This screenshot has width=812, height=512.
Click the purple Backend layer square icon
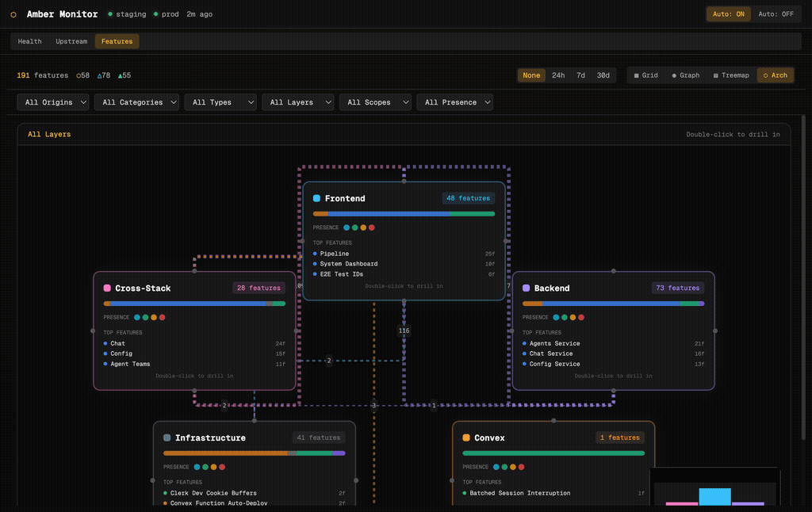pos(527,288)
